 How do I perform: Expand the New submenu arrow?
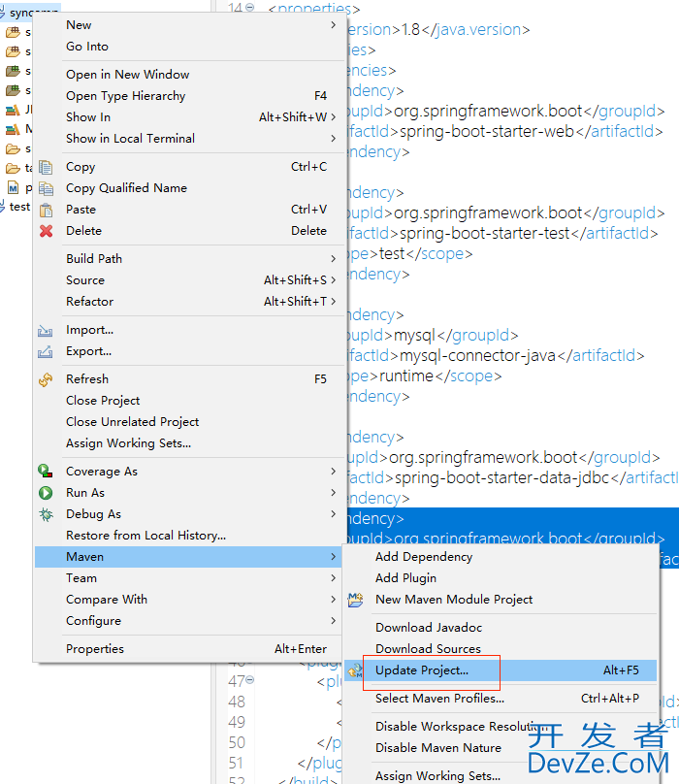tap(333, 24)
